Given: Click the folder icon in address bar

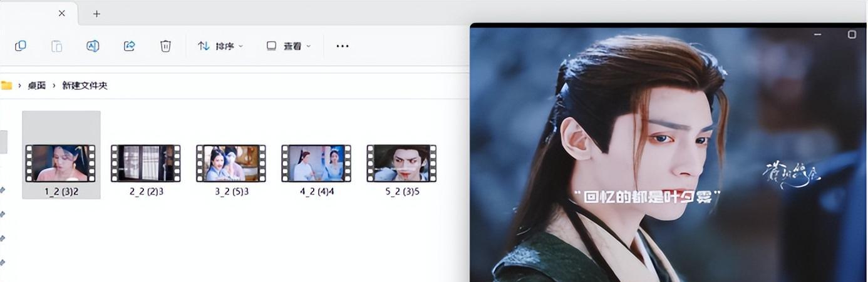Looking at the screenshot, I should pyautogui.click(x=6, y=86).
